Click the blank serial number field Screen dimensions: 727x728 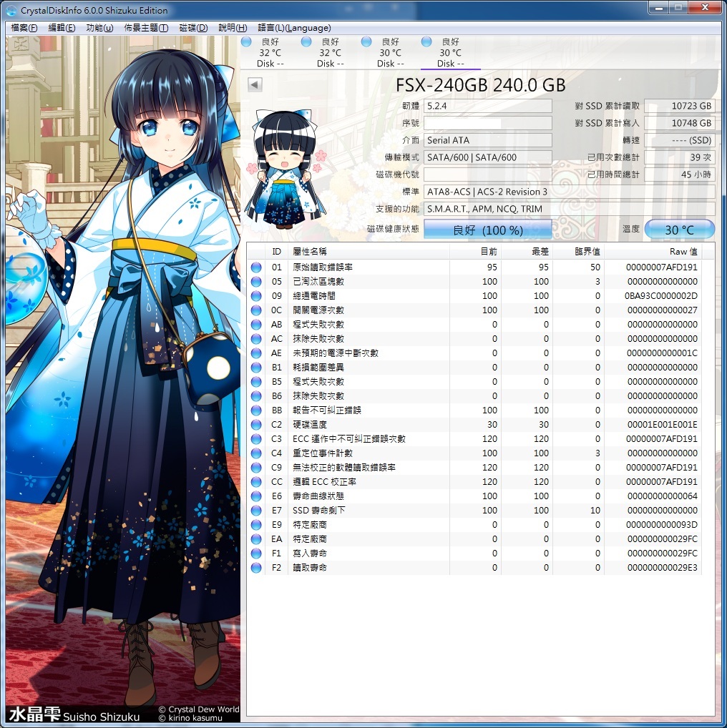pyautogui.click(x=488, y=123)
